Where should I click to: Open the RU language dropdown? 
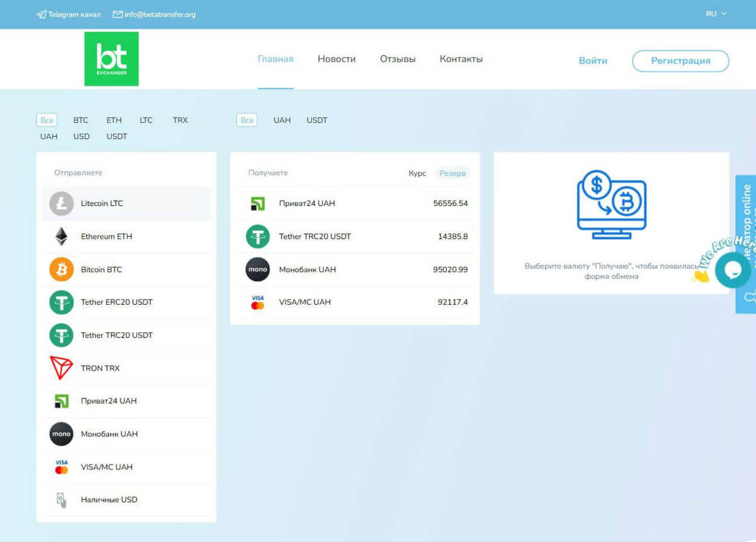click(716, 14)
